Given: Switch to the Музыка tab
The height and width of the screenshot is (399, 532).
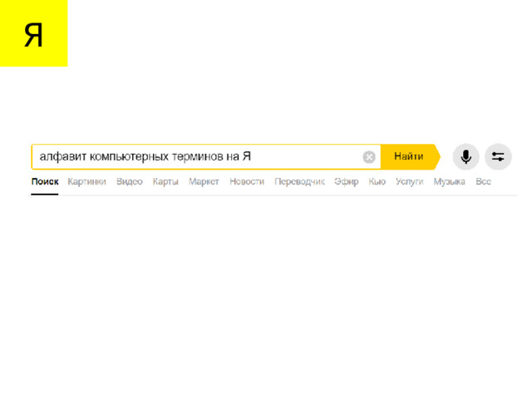Looking at the screenshot, I should [x=449, y=182].
